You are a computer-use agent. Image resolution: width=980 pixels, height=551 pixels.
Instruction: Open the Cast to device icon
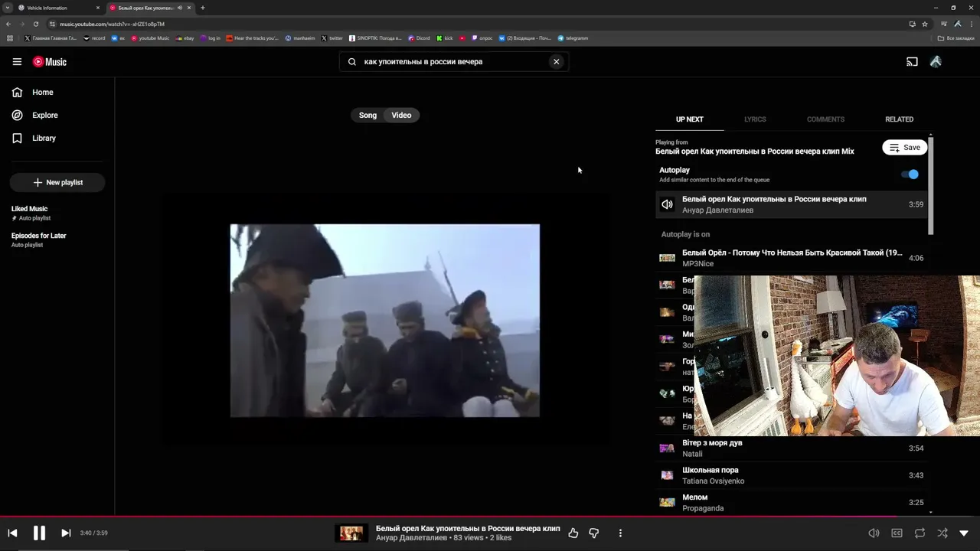tap(912, 62)
